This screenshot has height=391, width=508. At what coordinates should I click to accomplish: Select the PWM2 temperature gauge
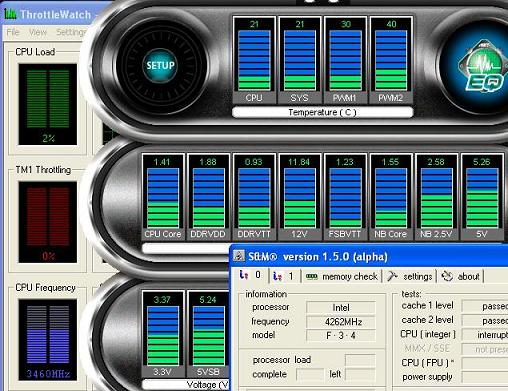tap(391, 60)
